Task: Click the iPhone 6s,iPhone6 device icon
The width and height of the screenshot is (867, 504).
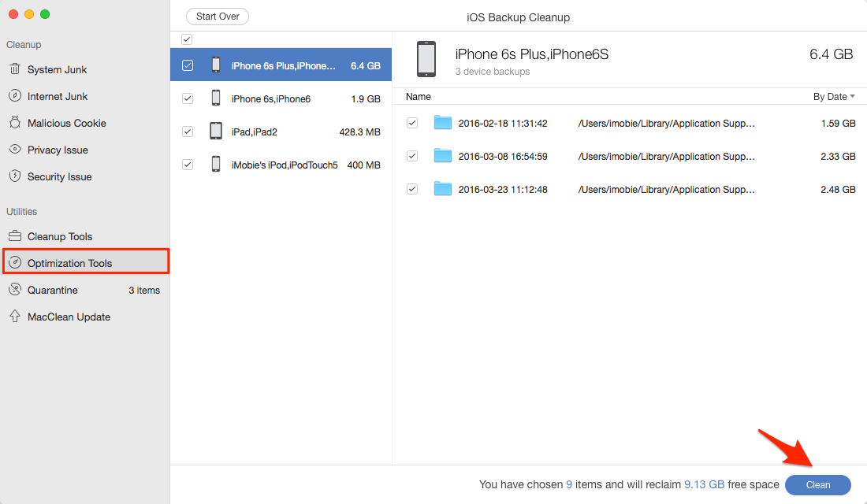Action: [216, 98]
